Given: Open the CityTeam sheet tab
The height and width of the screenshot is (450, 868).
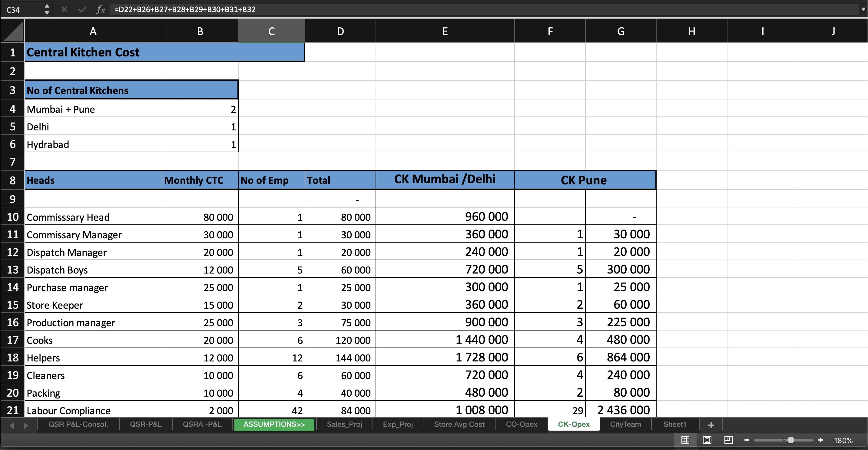Looking at the screenshot, I should point(625,425).
